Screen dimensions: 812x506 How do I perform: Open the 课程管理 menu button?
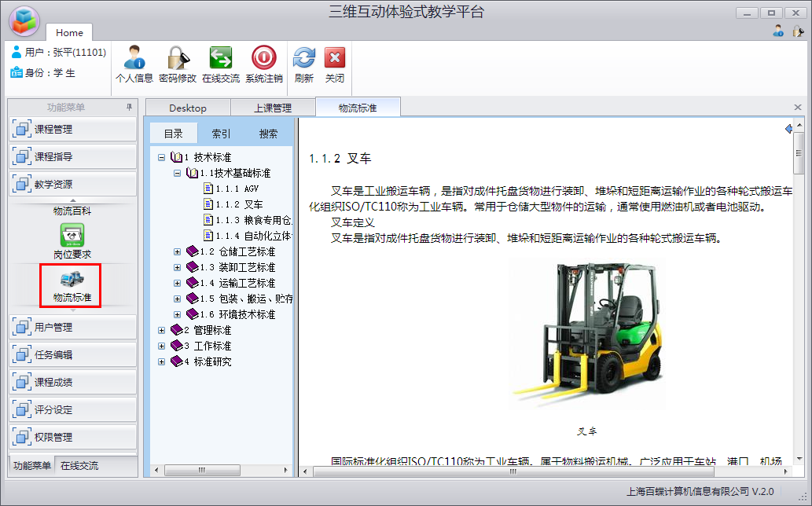coord(72,130)
